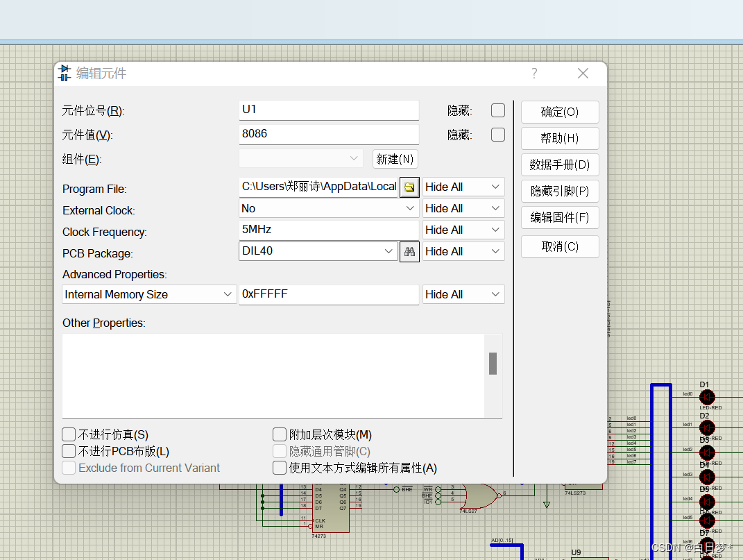This screenshot has height=560, width=743.
Task: Click the binoculars icon beside PCB Package
Action: click(x=409, y=251)
